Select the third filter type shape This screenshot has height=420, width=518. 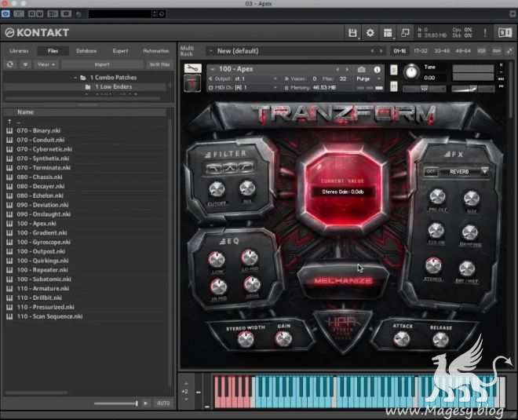click(x=245, y=167)
